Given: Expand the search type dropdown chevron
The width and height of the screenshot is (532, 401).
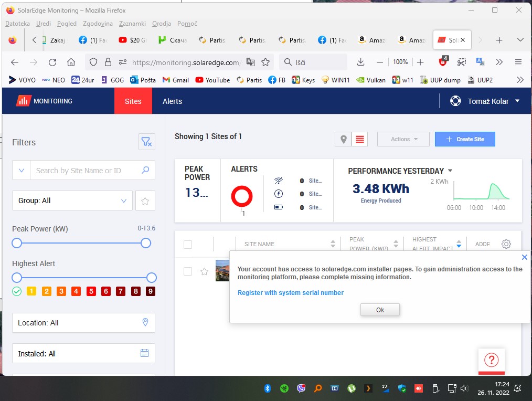Looking at the screenshot, I should click(22, 170).
